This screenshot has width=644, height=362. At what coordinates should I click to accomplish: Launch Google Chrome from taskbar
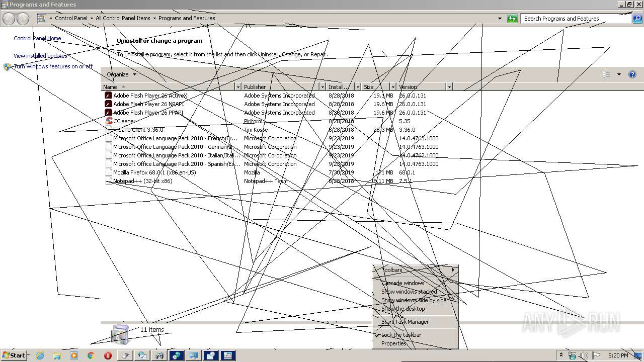pyautogui.click(x=91, y=355)
